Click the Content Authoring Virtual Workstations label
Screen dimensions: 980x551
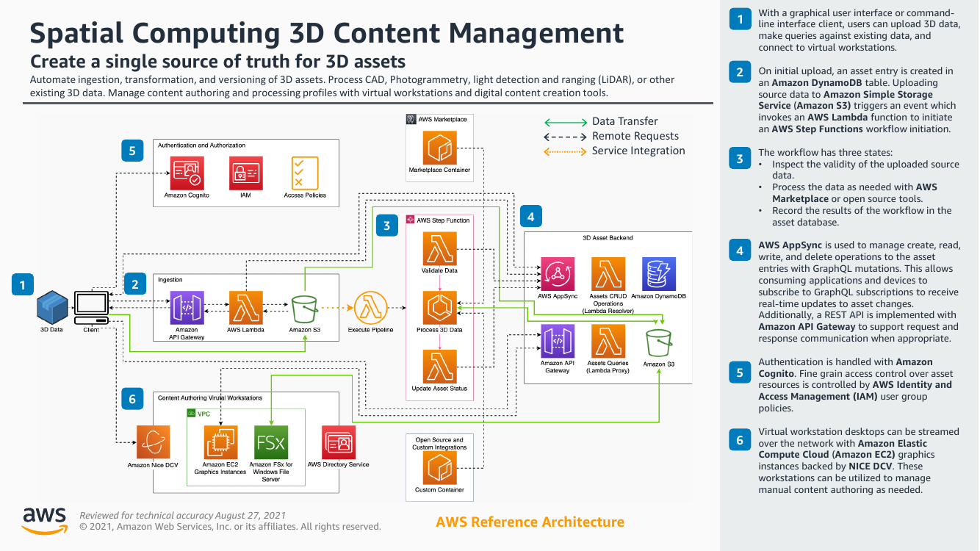pyautogui.click(x=210, y=397)
